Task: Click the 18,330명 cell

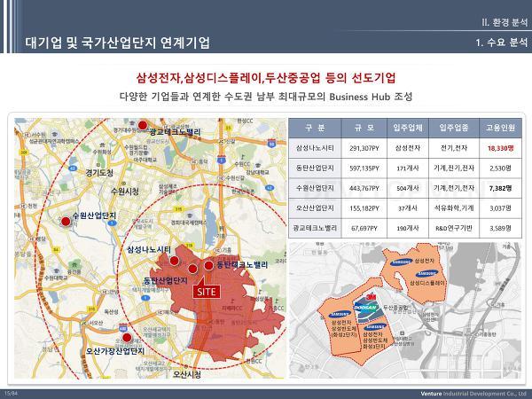Action: pyautogui.click(x=500, y=148)
